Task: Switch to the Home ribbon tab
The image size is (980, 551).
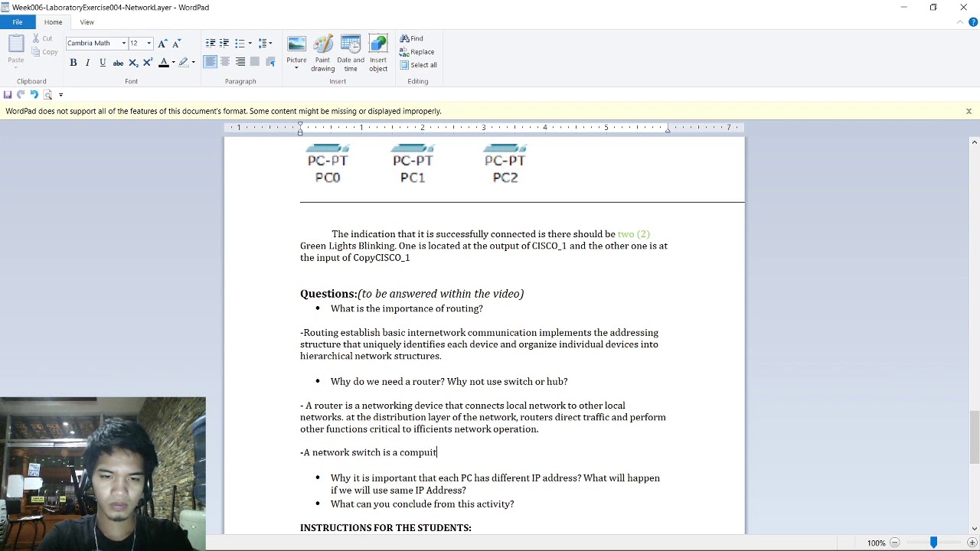Action: coord(53,22)
